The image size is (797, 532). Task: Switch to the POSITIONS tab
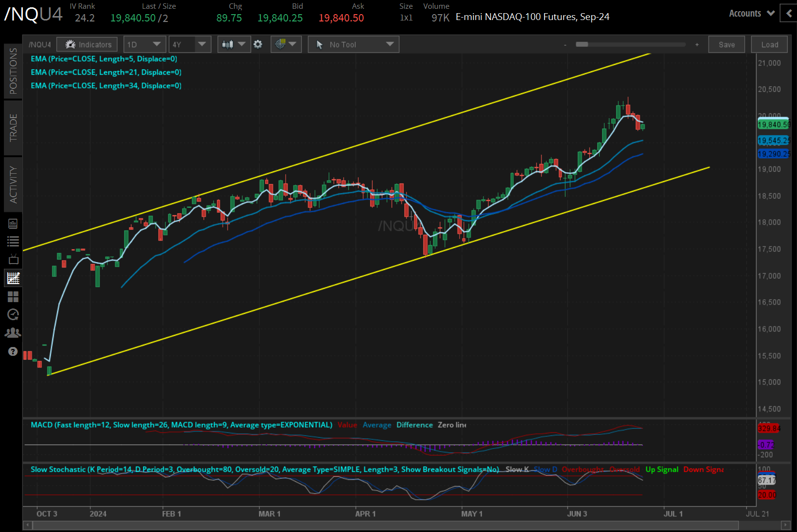coord(13,71)
